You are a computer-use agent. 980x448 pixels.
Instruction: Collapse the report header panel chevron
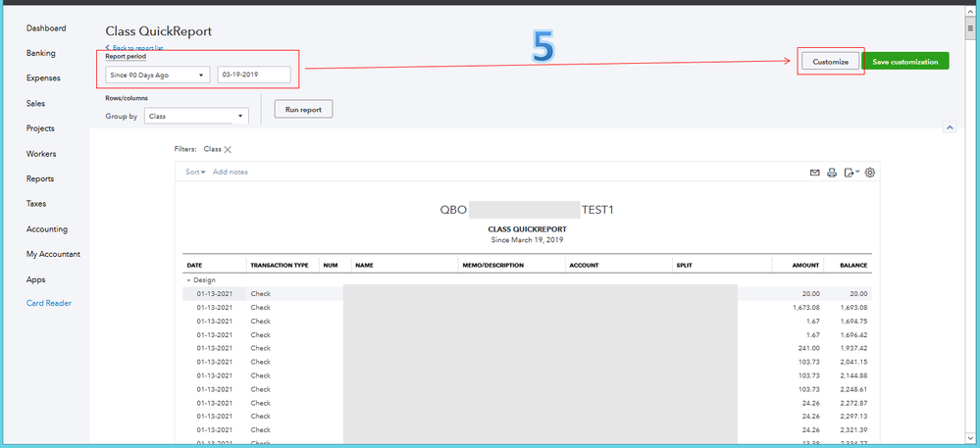[950, 127]
